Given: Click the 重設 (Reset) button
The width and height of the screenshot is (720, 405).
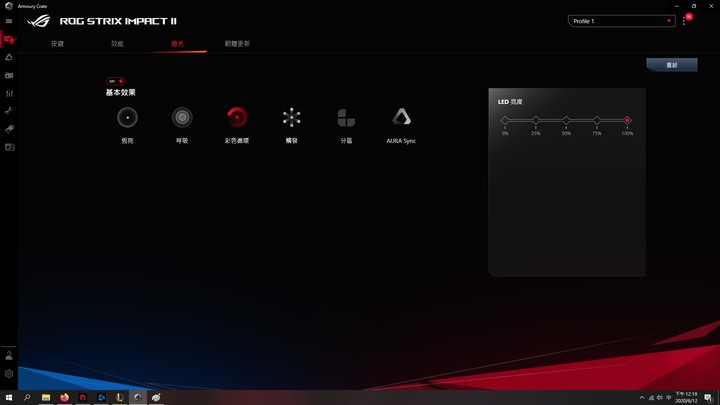Looking at the screenshot, I should (x=672, y=65).
